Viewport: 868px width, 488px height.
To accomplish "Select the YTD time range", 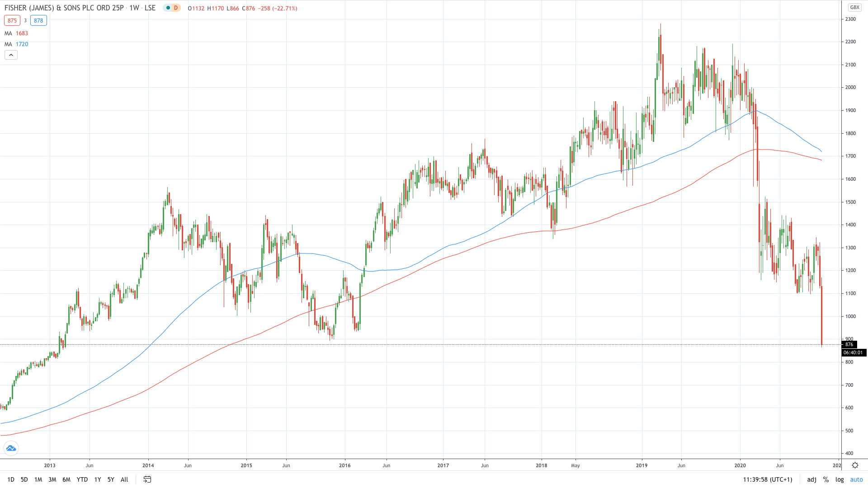I will (82, 479).
